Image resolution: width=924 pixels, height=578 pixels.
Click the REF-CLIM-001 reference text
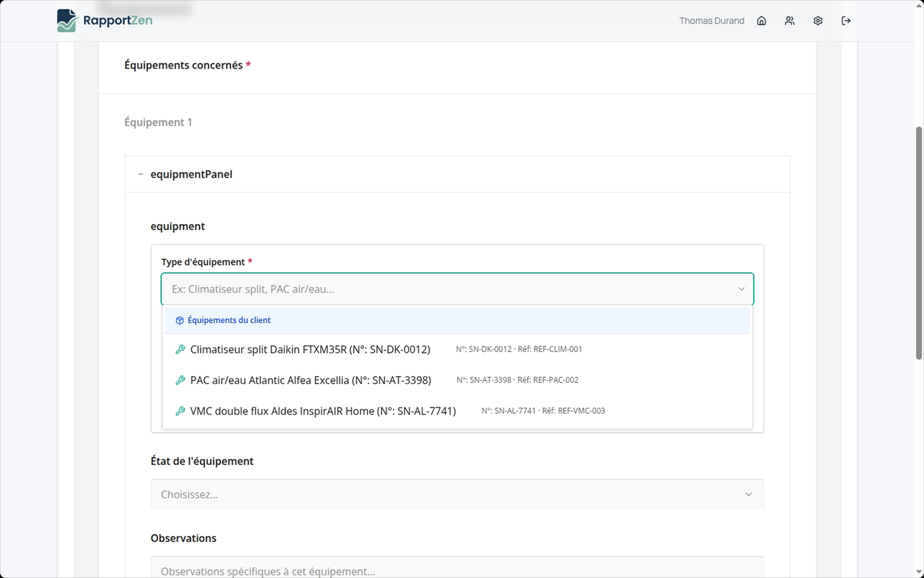pos(558,349)
